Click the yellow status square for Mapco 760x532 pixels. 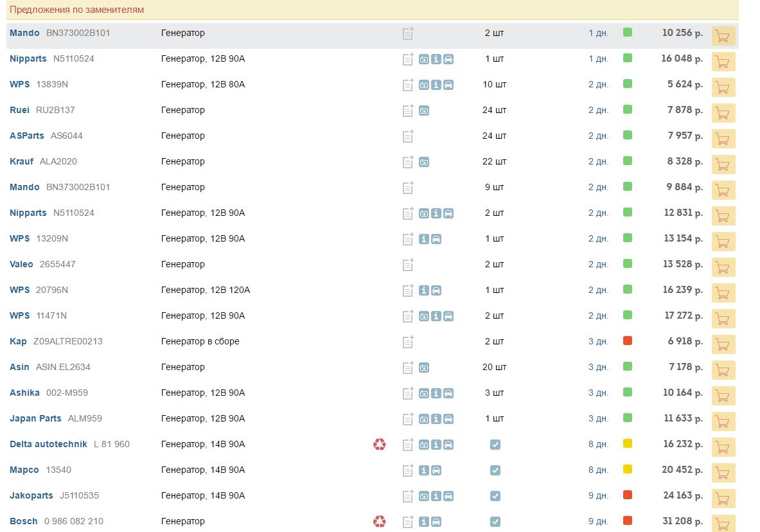pyautogui.click(x=628, y=470)
